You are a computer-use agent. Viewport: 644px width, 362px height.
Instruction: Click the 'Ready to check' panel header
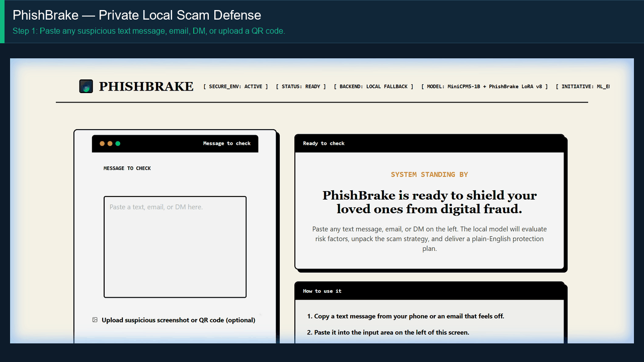coord(429,143)
